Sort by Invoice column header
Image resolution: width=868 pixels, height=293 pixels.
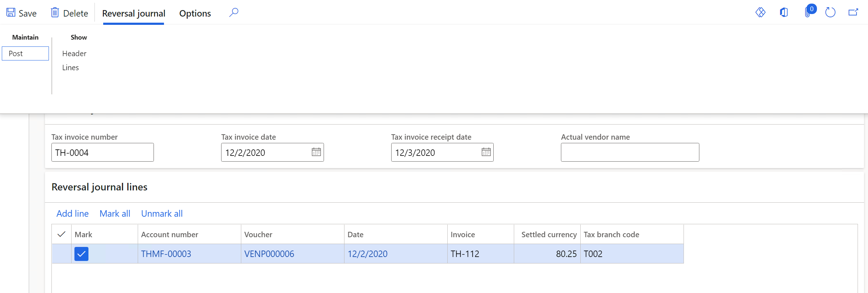(x=481, y=234)
